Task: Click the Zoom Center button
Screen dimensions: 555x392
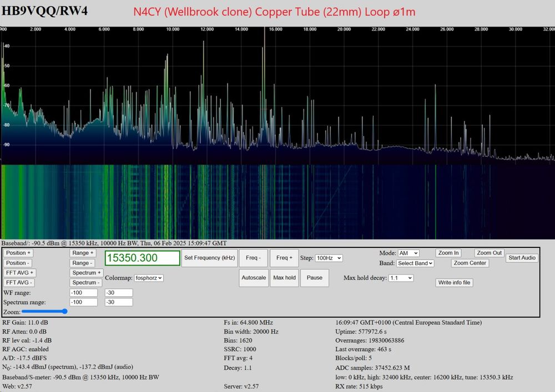Action: (x=470, y=263)
